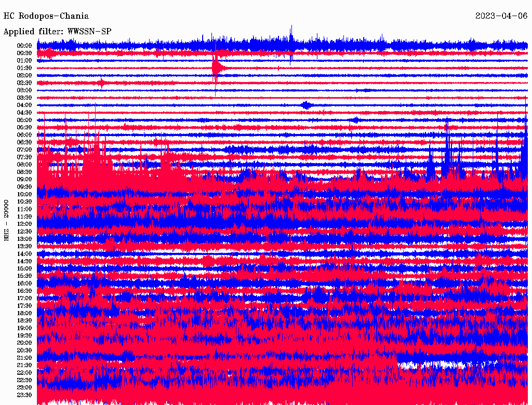The image size is (532, 405).
Task: Click the '19:00' time label
Action: pyautogui.click(x=24, y=328)
